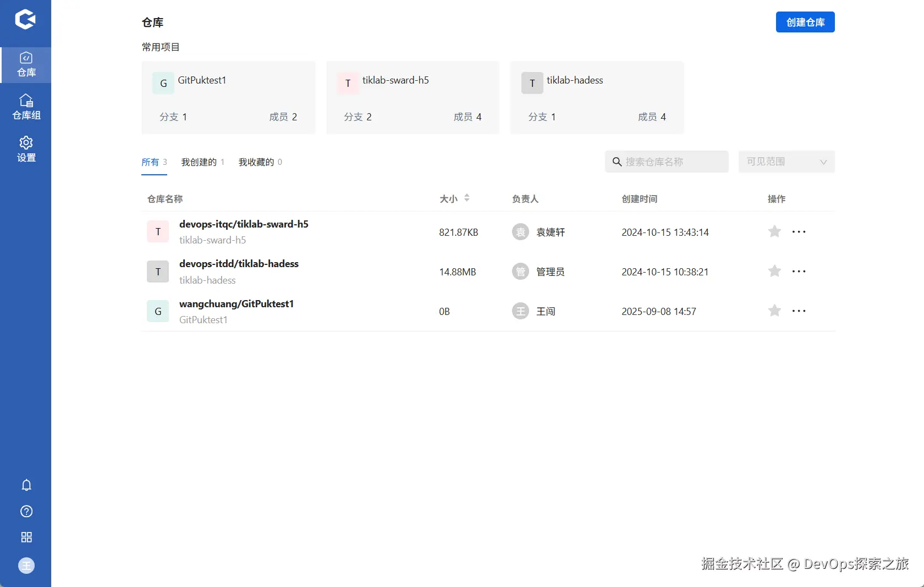Click the 成员 2 count on GitPuktest1 card
924x587 pixels.
click(x=283, y=117)
